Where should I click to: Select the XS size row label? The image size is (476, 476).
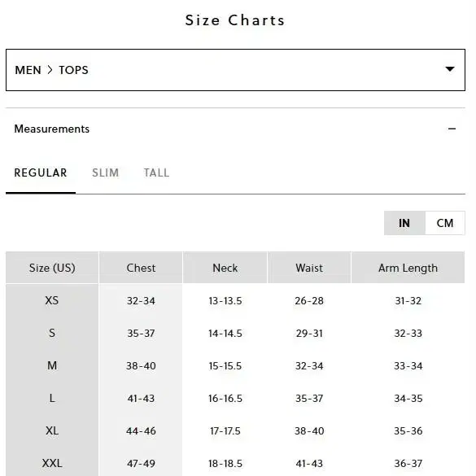pos(52,300)
